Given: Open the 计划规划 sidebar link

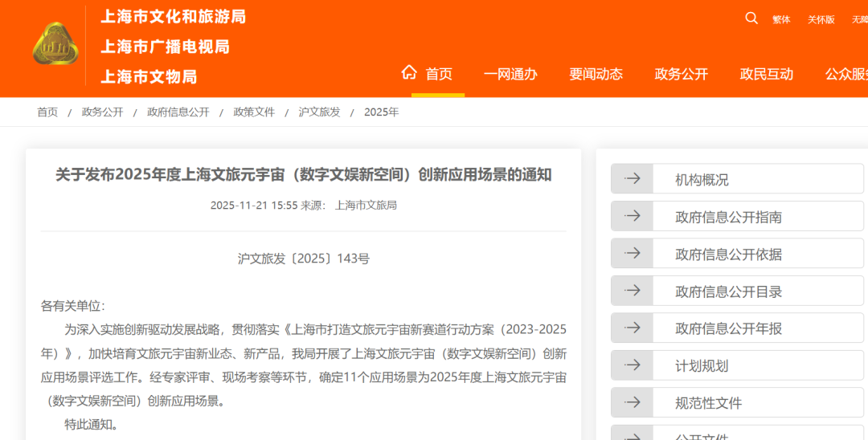Looking at the screenshot, I should point(737,365).
